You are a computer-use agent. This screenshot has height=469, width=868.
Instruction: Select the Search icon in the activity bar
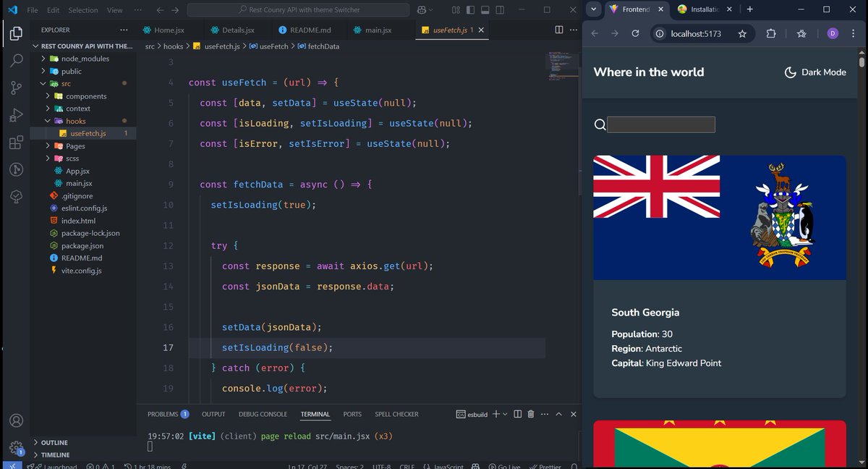16,60
